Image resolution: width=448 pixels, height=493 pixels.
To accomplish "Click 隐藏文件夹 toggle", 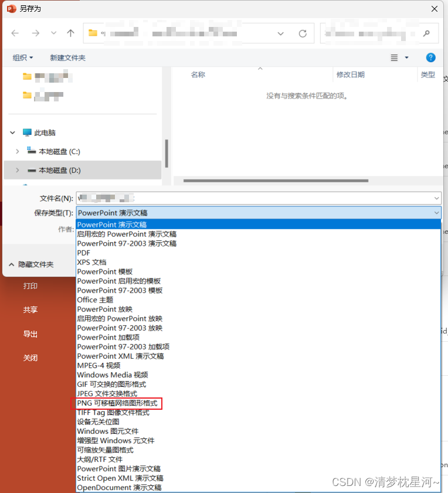I will click(x=32, y=264).
